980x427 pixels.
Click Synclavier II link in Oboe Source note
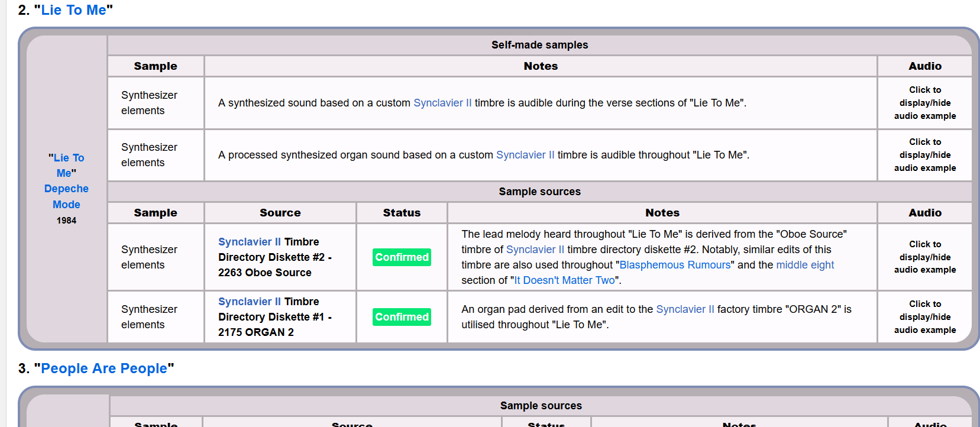[535, 250]
